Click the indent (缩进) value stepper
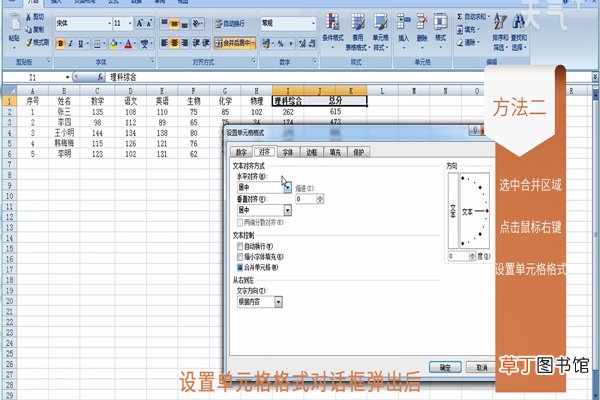This screenshot has height=400, width=600. [x=320, y=199]
